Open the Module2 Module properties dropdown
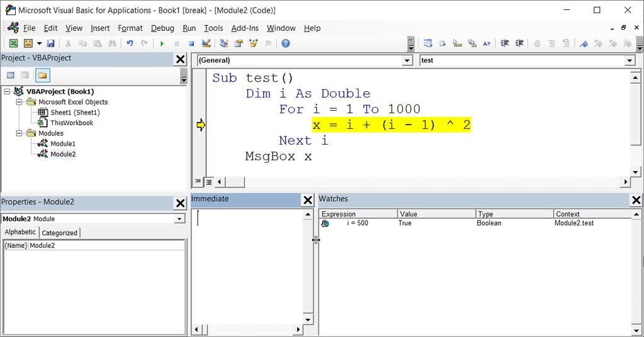 179,219
